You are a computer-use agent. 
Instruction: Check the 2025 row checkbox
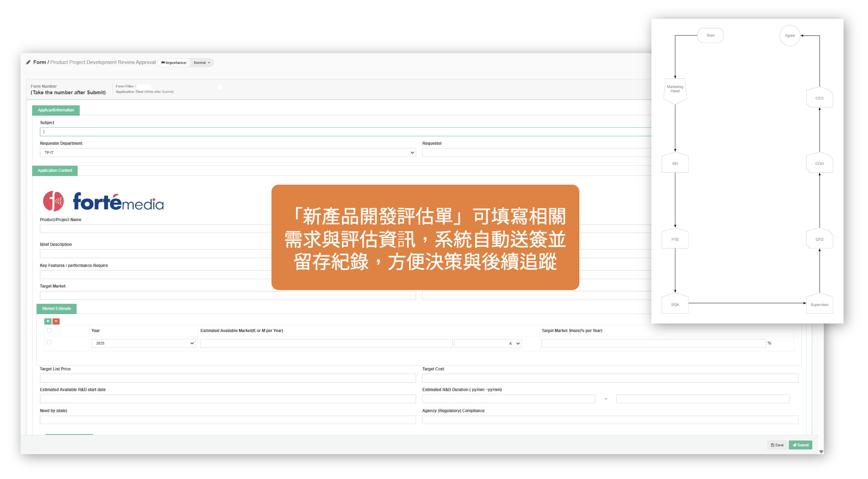click(x=49, y=342)
